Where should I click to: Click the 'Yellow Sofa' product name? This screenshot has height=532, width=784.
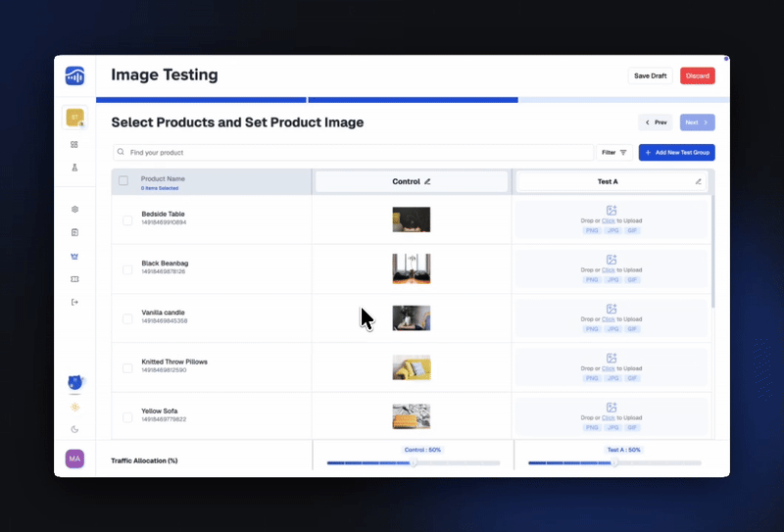click(160, 411)
